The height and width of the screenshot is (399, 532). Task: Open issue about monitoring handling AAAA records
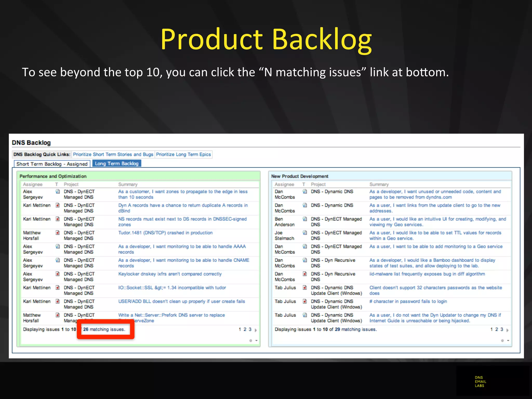[x=182, y=249]
